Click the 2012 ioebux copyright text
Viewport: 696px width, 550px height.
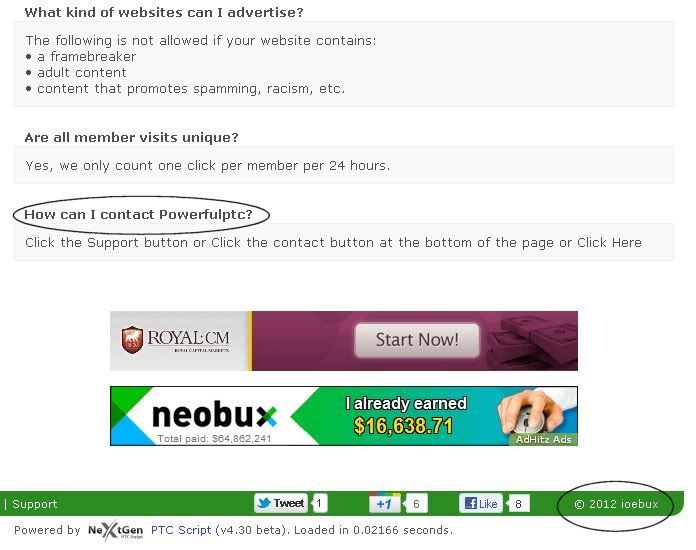coord(617,504)
